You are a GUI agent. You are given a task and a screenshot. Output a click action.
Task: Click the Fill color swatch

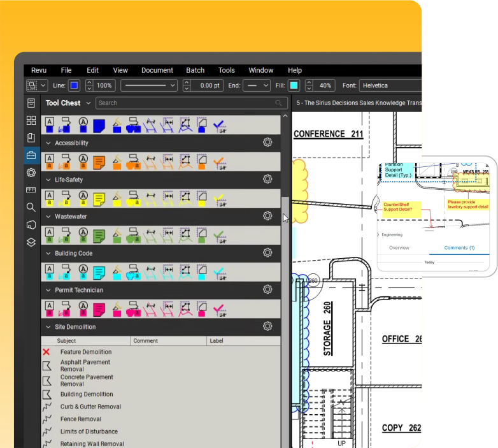pos(294,85)
